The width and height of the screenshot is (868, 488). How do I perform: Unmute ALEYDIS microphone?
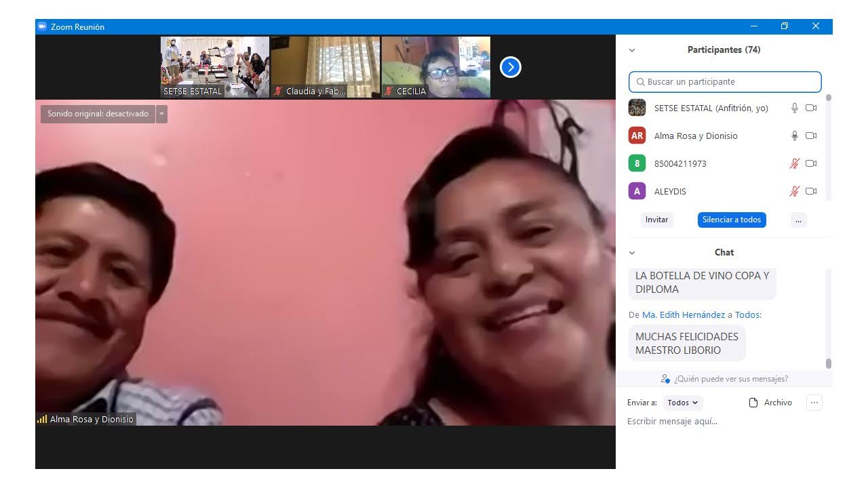794,191
